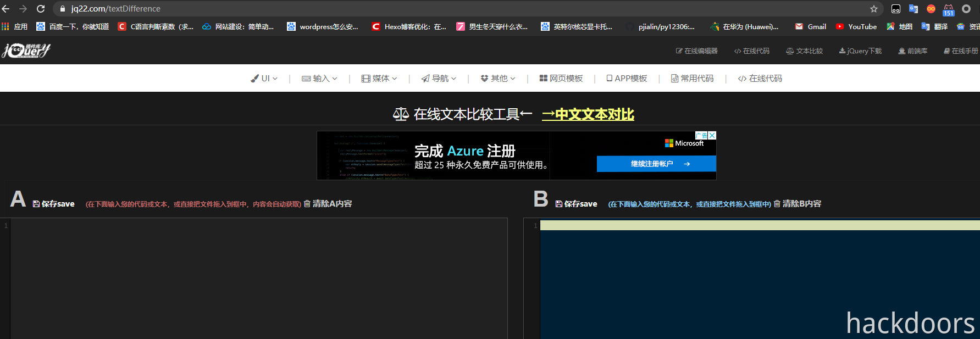Click 保存save for panel B
This screenshot has width=980, height=339.
point(576,204)
